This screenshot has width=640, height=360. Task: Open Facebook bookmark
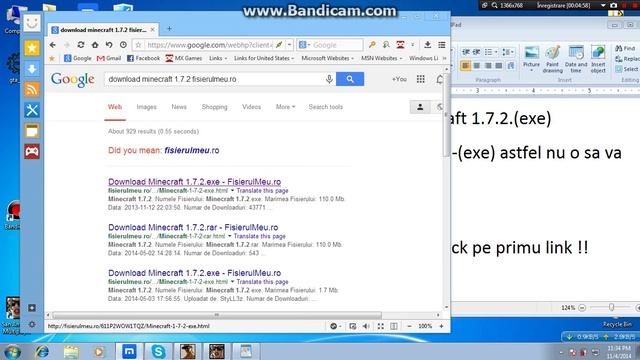[143, 58]
